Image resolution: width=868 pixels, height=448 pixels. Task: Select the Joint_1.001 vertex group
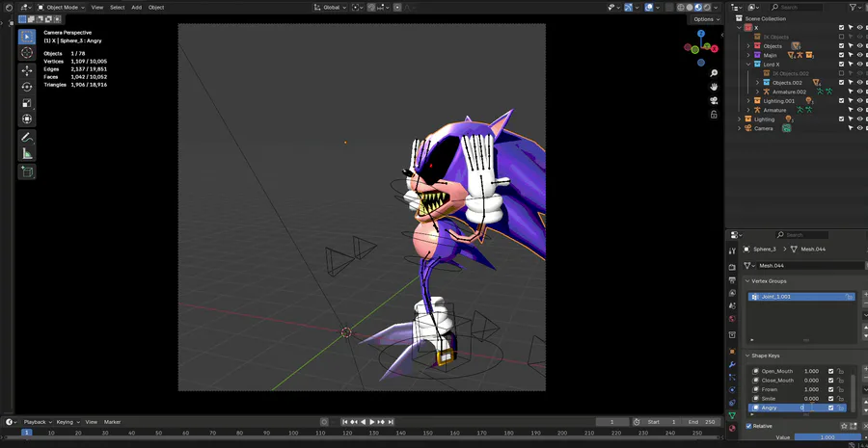(x=801, y=297)
